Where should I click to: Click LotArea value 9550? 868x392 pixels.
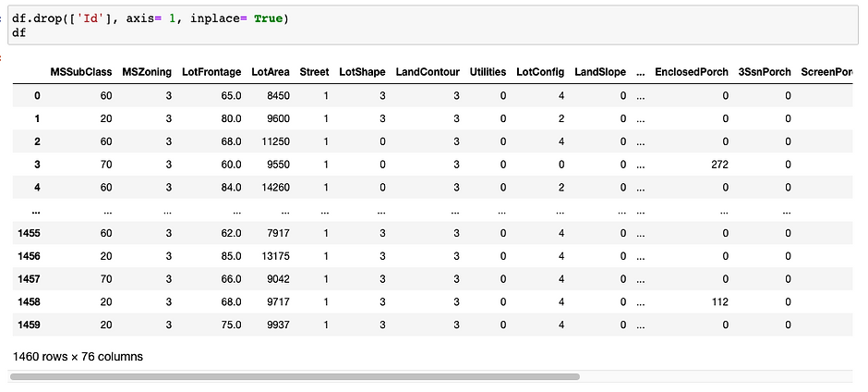tap(279, 165)
